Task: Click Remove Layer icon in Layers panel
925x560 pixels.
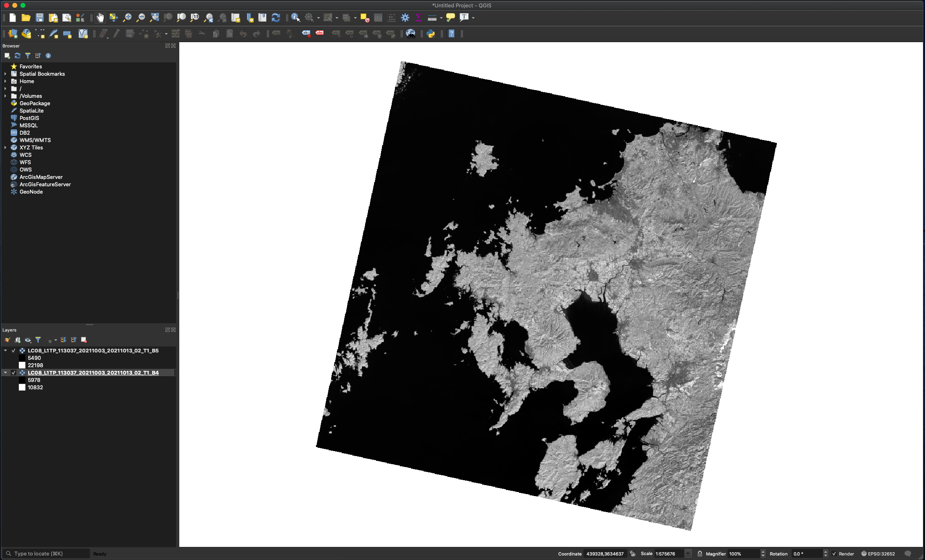Action: (84, 340)
